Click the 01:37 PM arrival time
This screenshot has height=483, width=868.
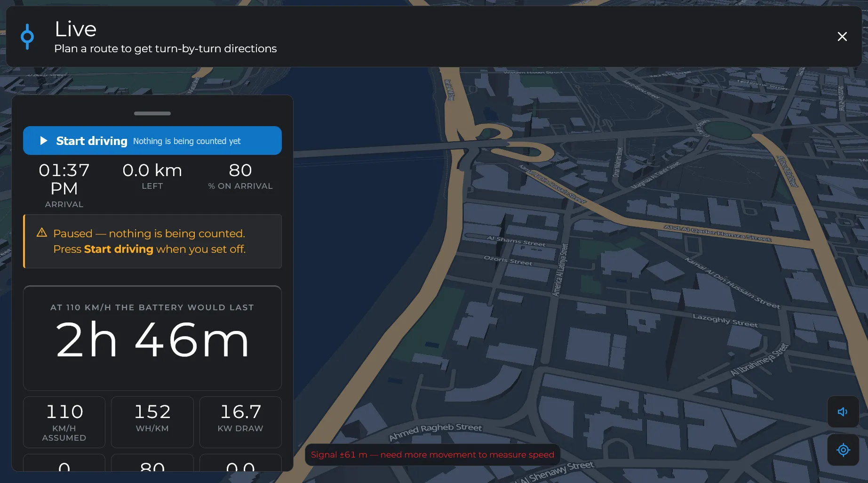[64, 179]
